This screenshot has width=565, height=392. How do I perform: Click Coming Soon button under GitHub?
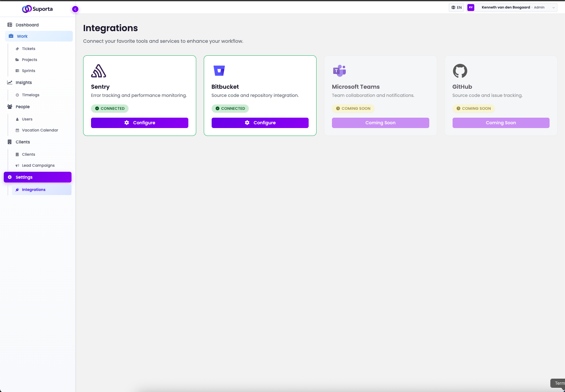[x=501, y=123]
